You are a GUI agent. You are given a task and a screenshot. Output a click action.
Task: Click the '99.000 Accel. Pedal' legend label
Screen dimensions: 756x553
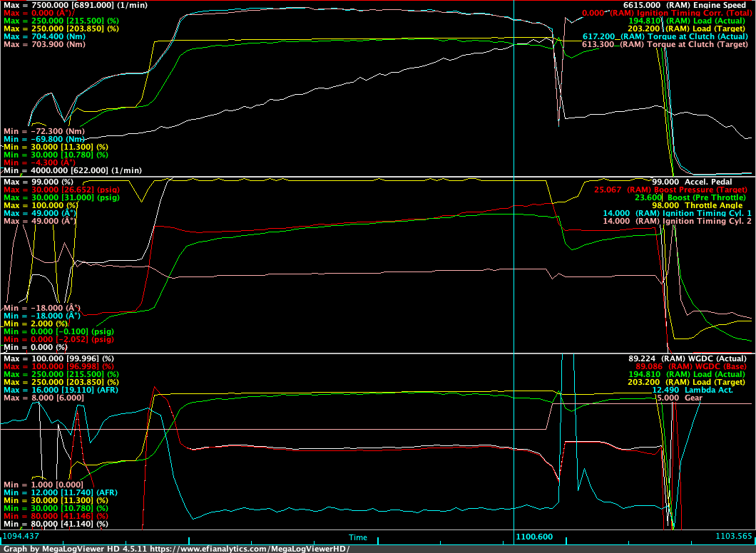[692, 182]
